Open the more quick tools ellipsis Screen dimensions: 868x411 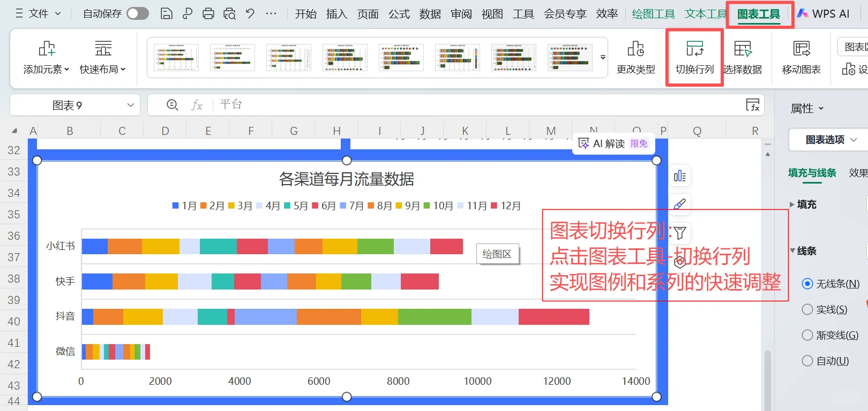[x=272, y=13]
